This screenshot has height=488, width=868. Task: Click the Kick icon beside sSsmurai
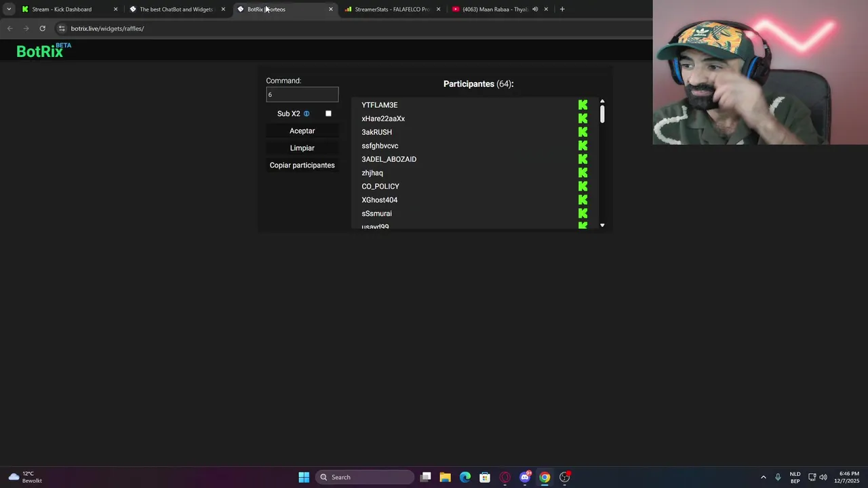point(583,213)
